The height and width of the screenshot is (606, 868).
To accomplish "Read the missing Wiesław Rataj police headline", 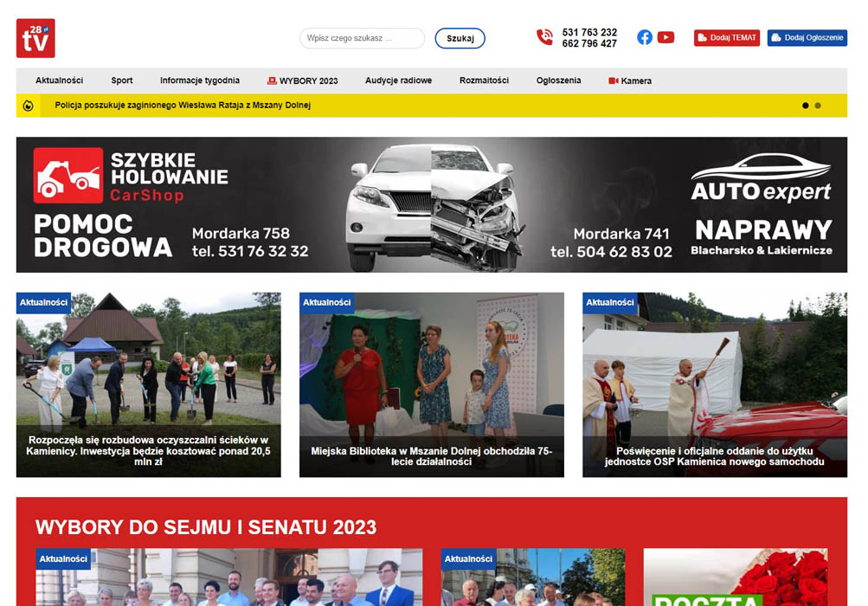I will click(183, 106).
